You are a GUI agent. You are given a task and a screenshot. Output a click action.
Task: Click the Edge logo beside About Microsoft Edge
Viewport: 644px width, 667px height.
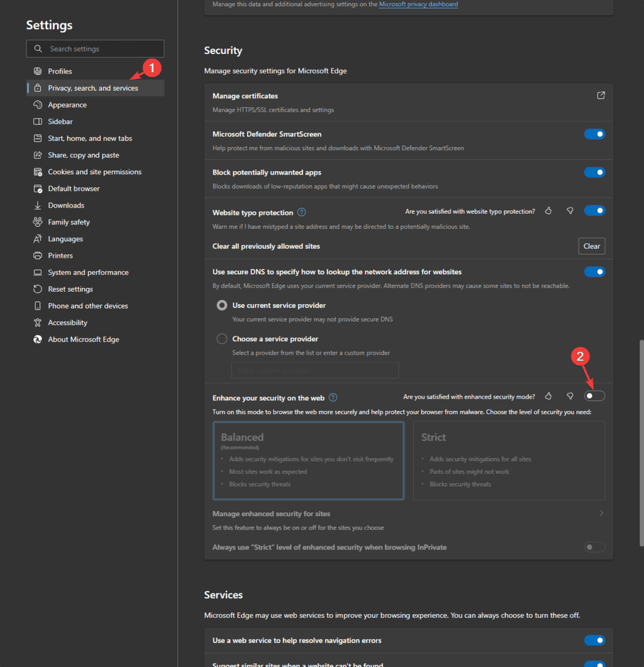[x=38, y=339]
